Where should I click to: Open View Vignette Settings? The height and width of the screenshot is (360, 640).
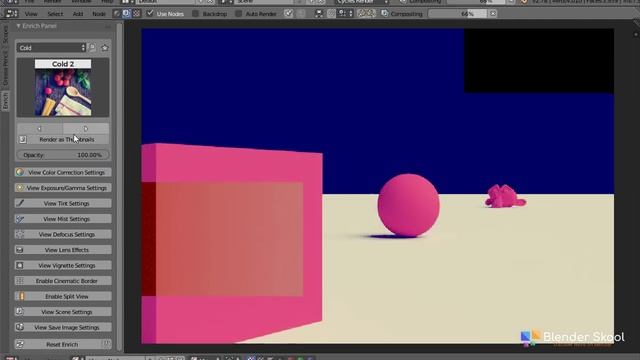(63, 265)
